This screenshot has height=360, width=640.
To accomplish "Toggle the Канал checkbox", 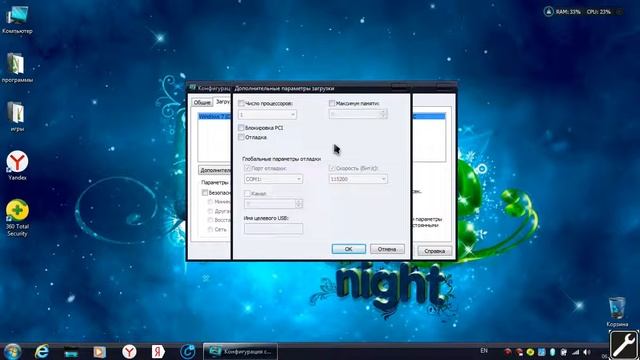I will click(247, 193).
